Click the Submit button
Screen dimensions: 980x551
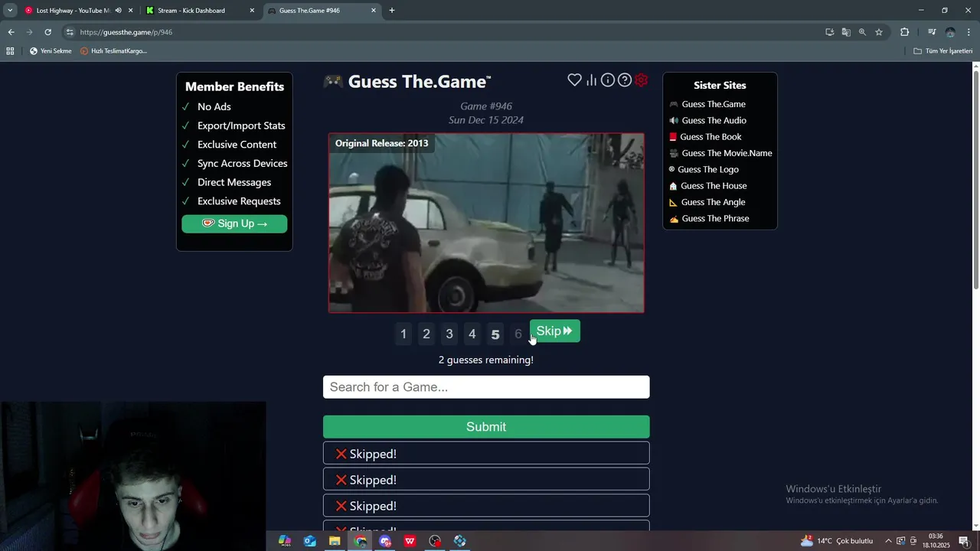[x=486, y=427]
